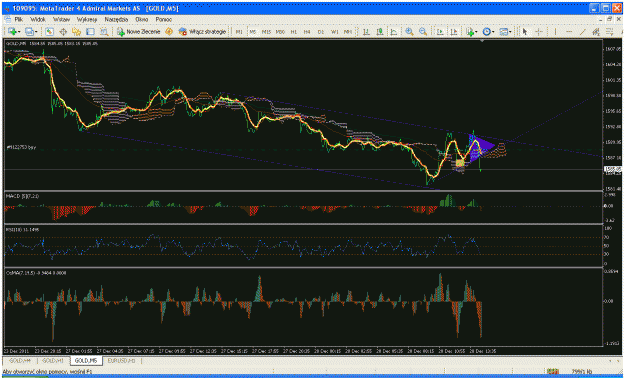Click the Templates icon
Viewport: 625px width, 378px height.
click(x=503, y=32)
